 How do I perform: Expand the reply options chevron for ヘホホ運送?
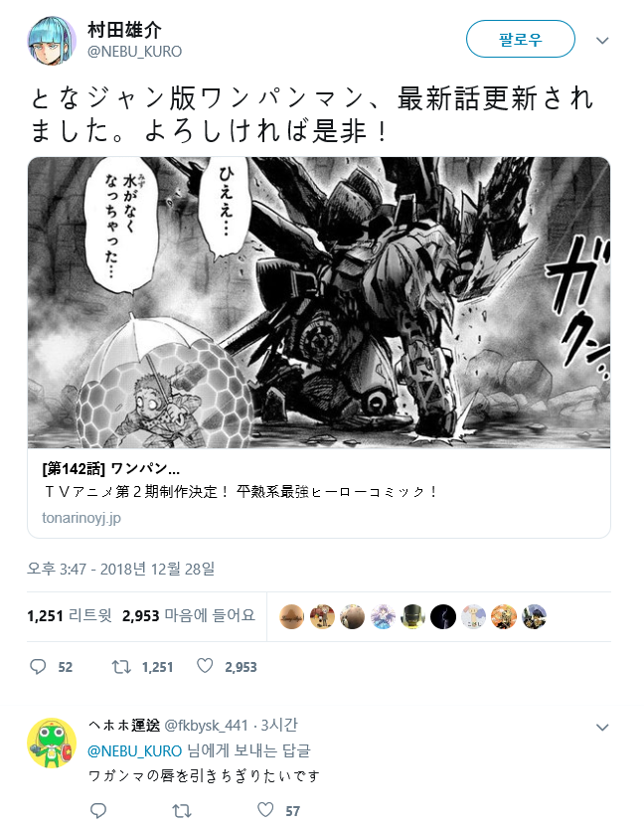(x=602, y=728)
